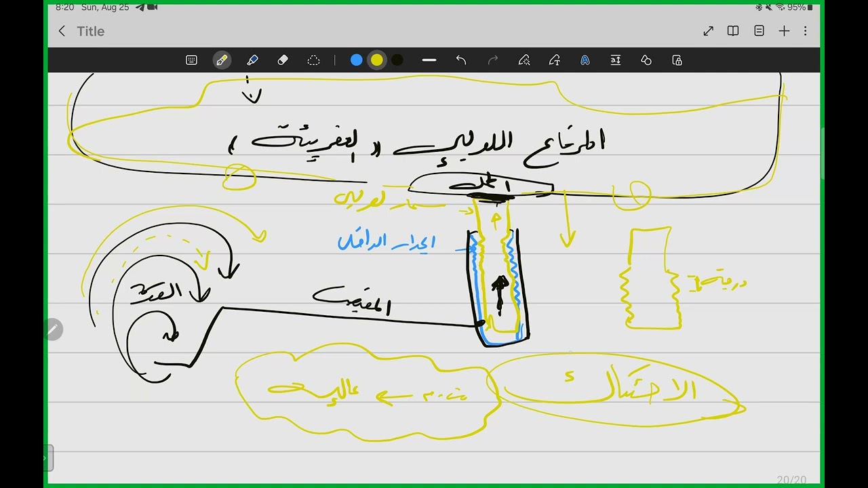868x488 pixels.
Task: Toggle the canvas lock icon
Action: pyautogui.click(x=677, y=60)
